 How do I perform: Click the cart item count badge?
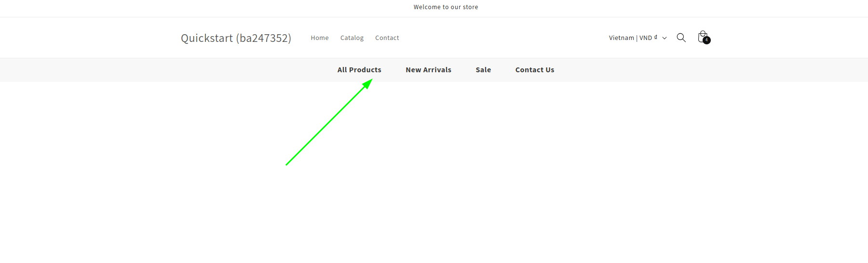click(x=706, y=40)
